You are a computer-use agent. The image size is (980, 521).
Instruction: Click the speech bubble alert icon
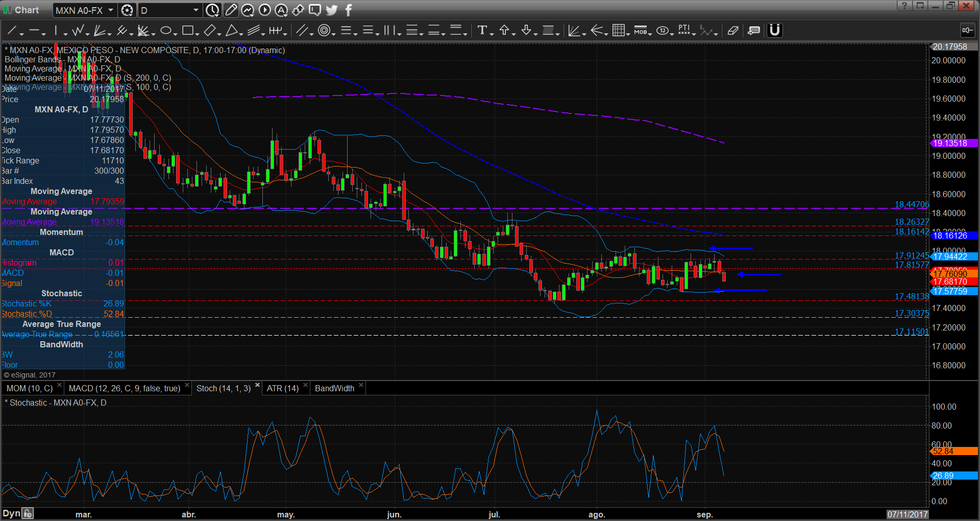315,10
